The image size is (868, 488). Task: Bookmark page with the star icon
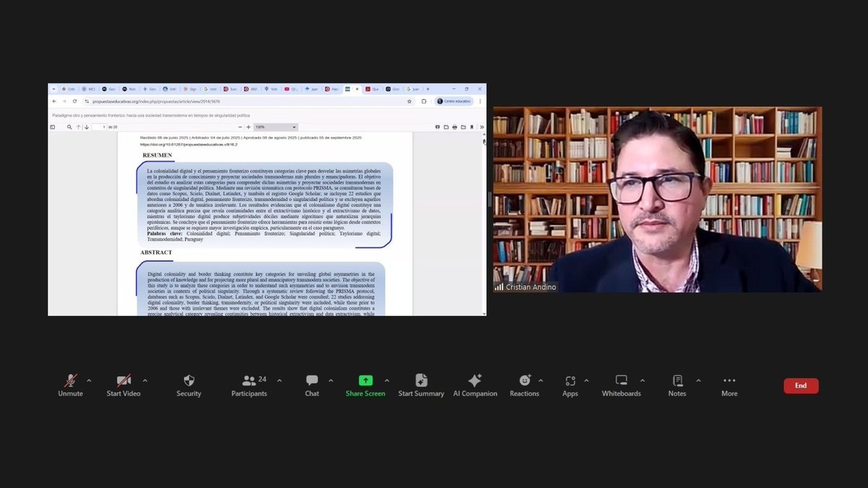coord(409,101)
